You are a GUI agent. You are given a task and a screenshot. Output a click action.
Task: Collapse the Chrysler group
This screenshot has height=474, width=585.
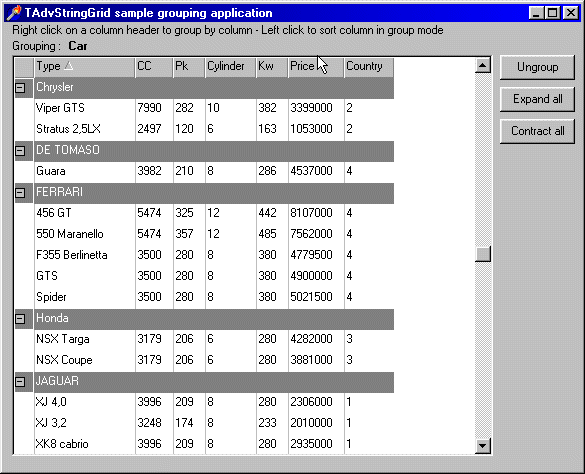[x=20, y=88]
